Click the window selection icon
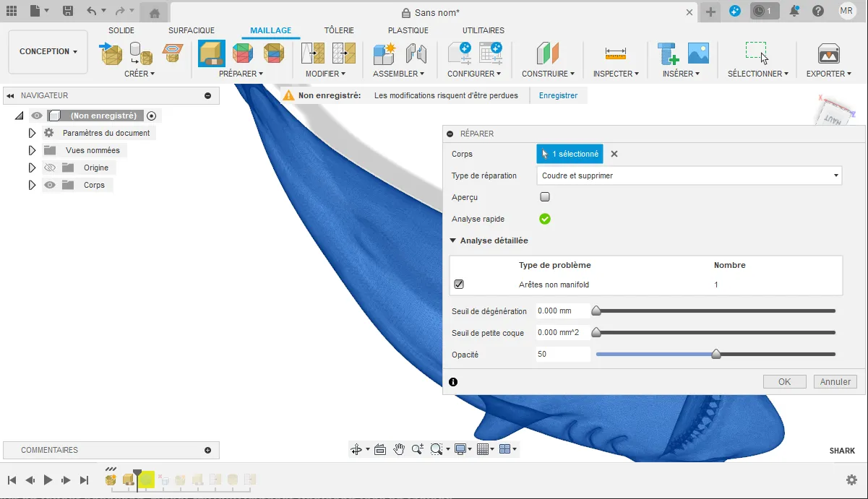868x499 pixels. (x=757, y=53)
